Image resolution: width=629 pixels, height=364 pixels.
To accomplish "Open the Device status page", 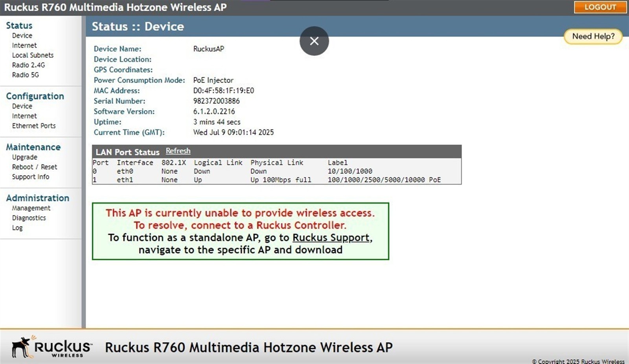I will (22, 35).
